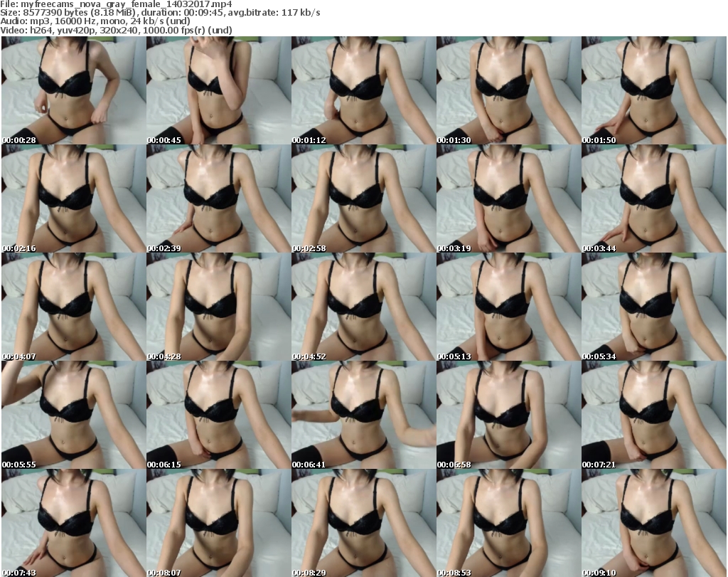Click the 00:02:58 frame thumbnail

[363, 198]
